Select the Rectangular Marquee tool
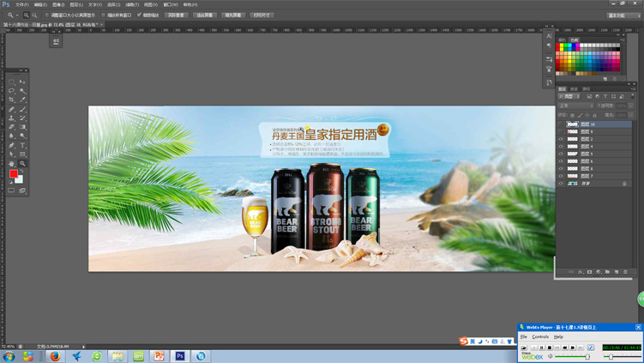 [11, 82]
